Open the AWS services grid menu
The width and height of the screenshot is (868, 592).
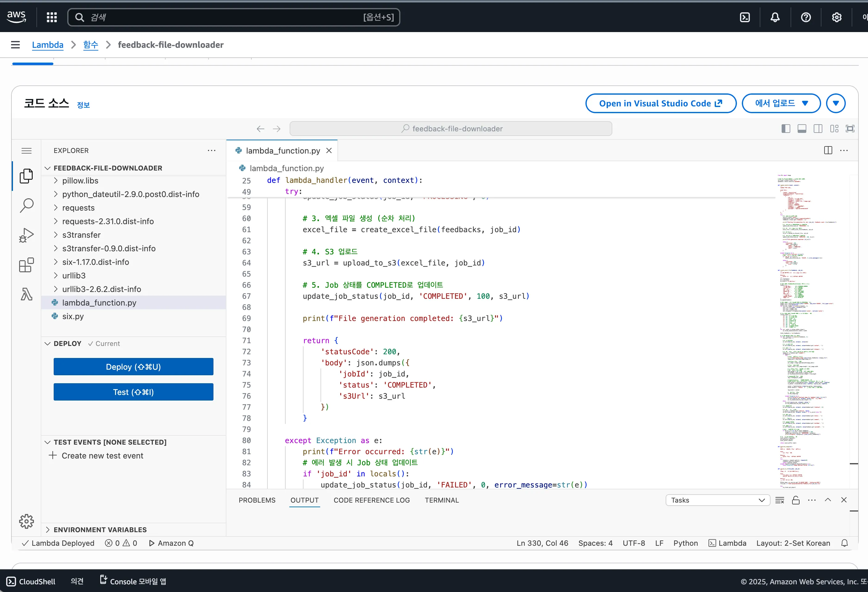[x=52, y=17]
